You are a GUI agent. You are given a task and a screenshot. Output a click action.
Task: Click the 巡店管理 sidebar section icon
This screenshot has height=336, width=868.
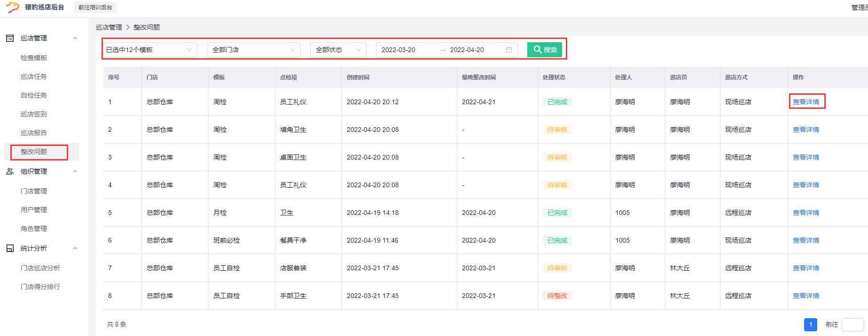pyautogui.click(x=10, y=38)
